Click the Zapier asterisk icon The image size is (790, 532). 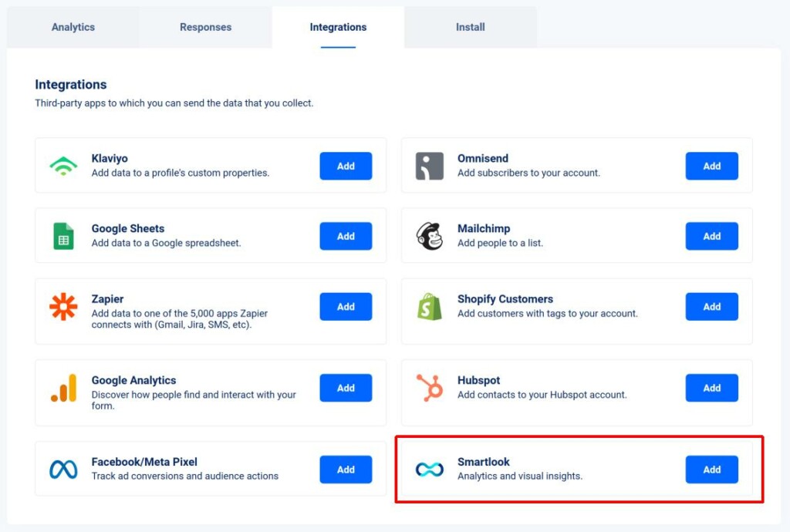click(x=63, y=306)
